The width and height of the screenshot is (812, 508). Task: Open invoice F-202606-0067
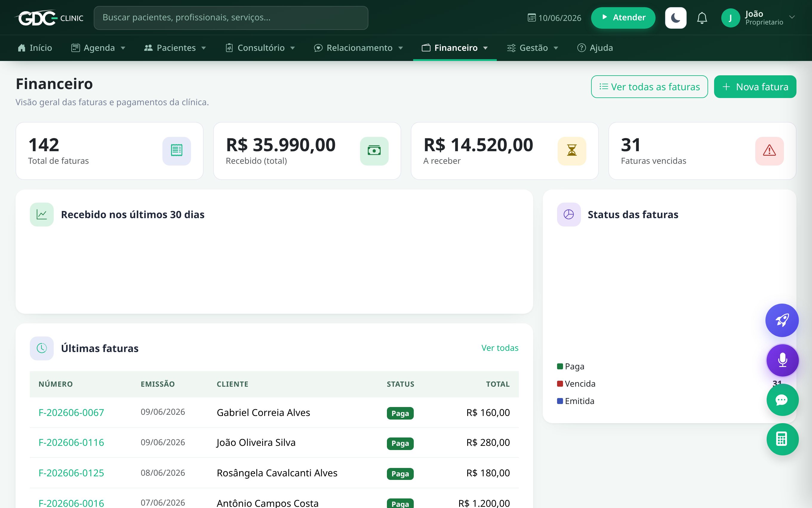tap(71, 413)
